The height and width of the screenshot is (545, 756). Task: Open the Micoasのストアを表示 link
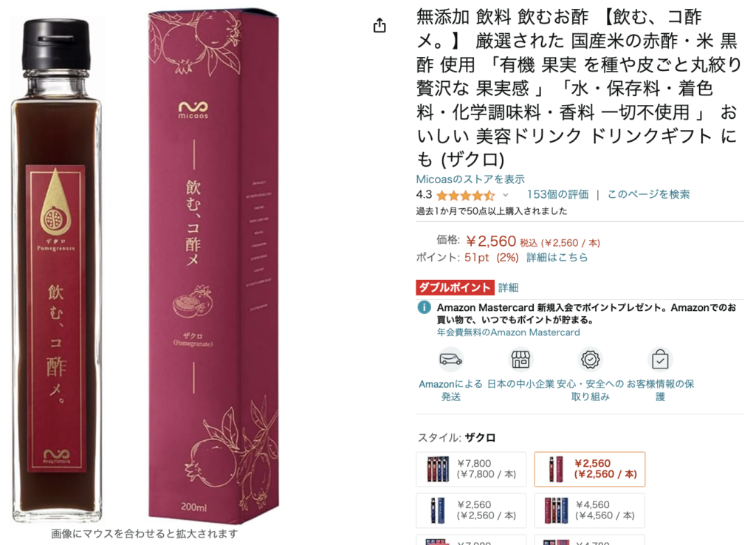pyautogui.click(x=470, y=179)
